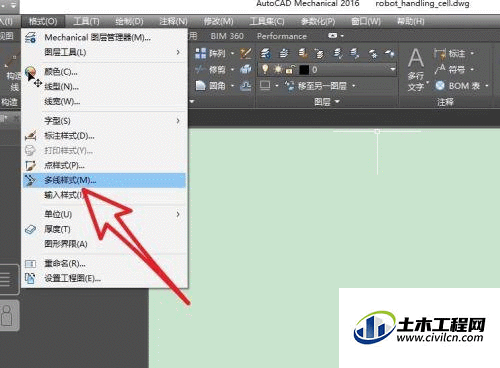The image size is (500, 368).
Task: Click the 符号 symbol tool icon
Action: (x=440, y=70)
